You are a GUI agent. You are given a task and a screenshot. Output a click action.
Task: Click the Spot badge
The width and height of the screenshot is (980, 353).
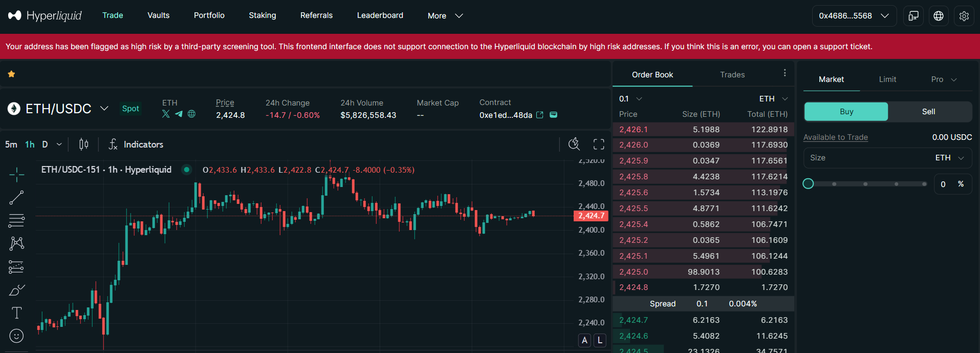[130, 109]
